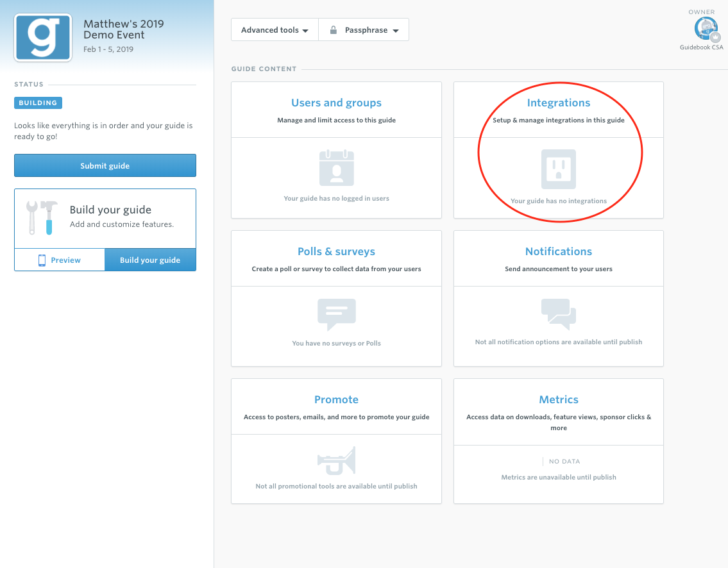Click the Guidebook 'g' logo icon

tap(43, 38)
